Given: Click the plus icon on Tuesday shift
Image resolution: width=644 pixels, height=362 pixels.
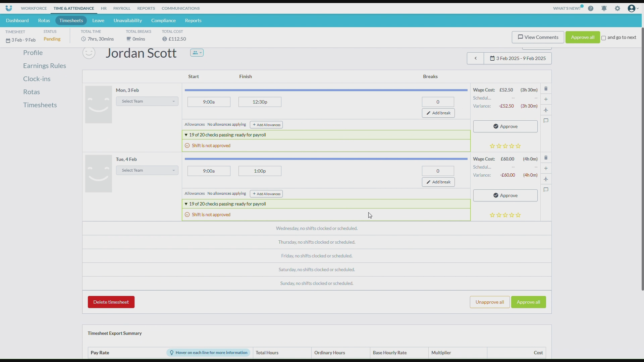Looking at the screenshot, I should [546, 168].
